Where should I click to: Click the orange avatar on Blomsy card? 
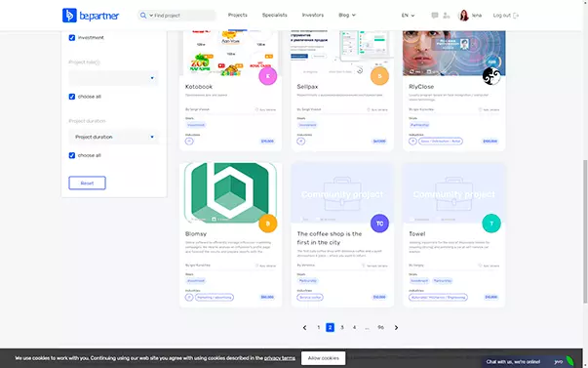268,224
